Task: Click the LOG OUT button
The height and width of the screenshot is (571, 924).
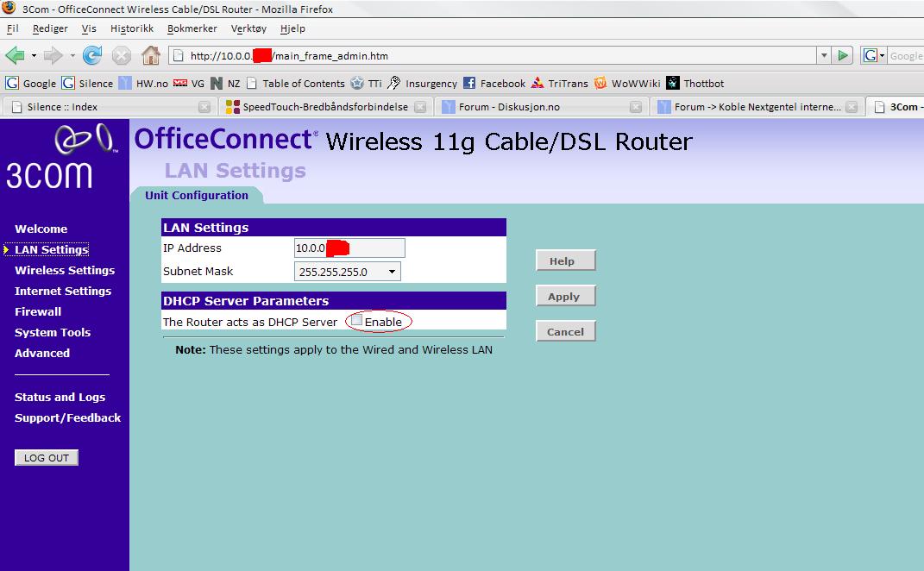Action: 47,458
